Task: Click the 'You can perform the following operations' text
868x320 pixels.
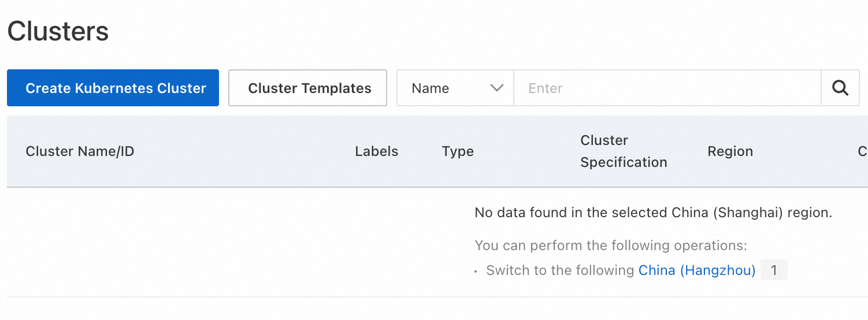Action: [611, 245]
